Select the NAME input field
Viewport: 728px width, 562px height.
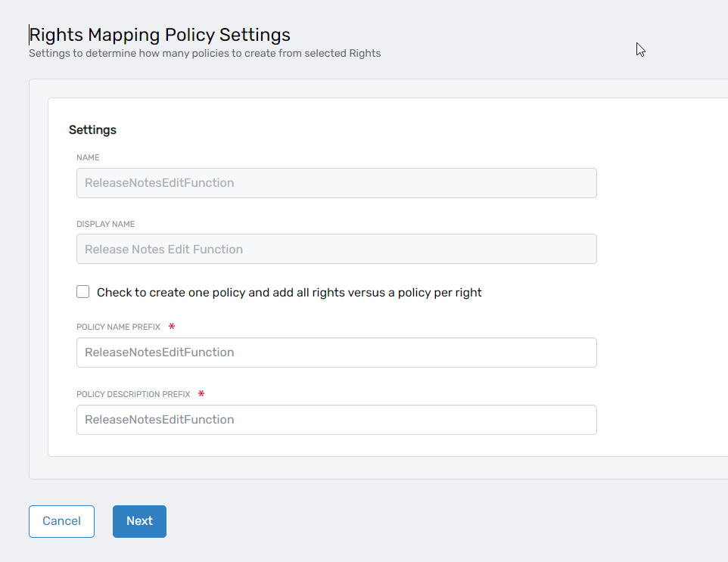pos(336,182)
